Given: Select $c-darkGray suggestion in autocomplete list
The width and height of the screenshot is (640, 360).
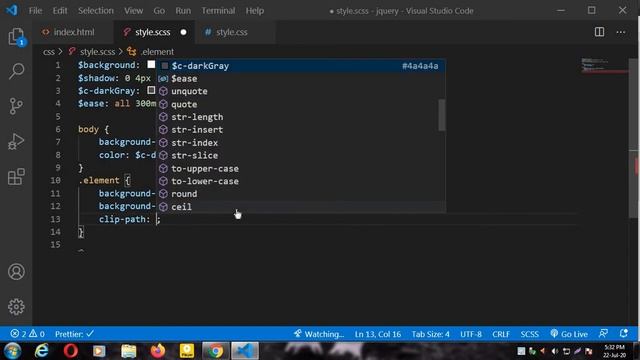Looking at the screenshot, I should tap(301, 66).
